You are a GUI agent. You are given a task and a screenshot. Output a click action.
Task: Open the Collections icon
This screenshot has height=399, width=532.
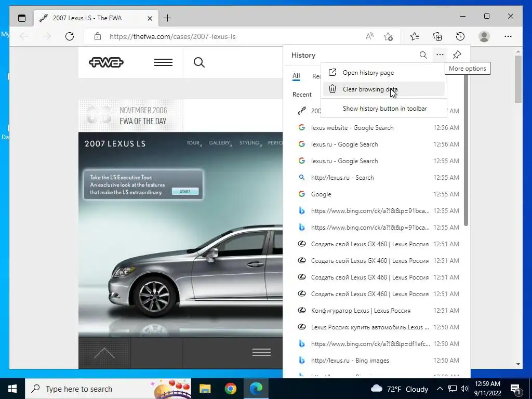437,36
